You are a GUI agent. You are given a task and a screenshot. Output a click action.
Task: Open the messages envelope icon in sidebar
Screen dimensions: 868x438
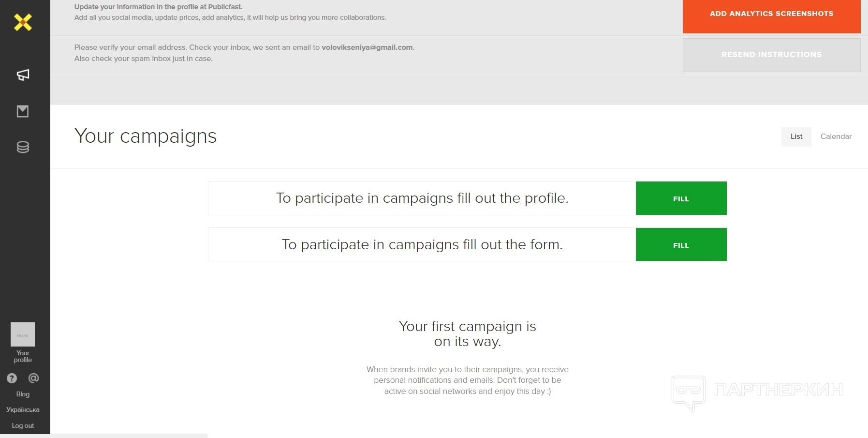tap(23, 111)
